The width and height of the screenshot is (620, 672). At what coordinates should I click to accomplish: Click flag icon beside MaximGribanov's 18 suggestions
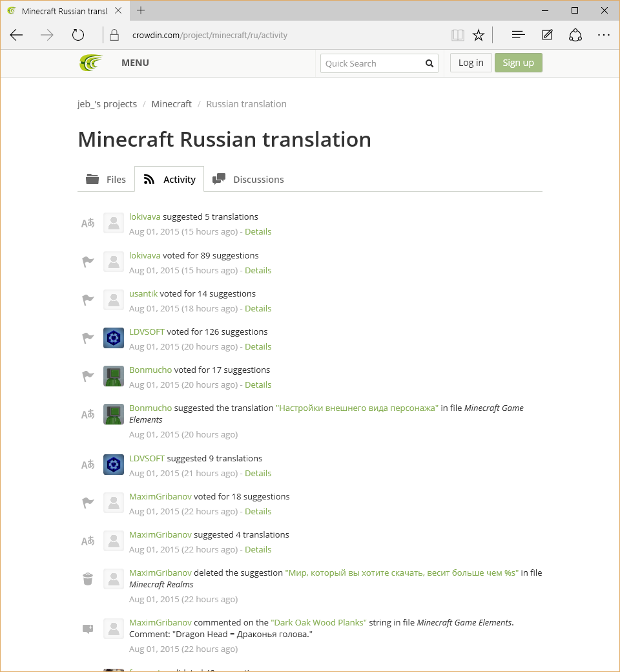click(x=88, y=503)
